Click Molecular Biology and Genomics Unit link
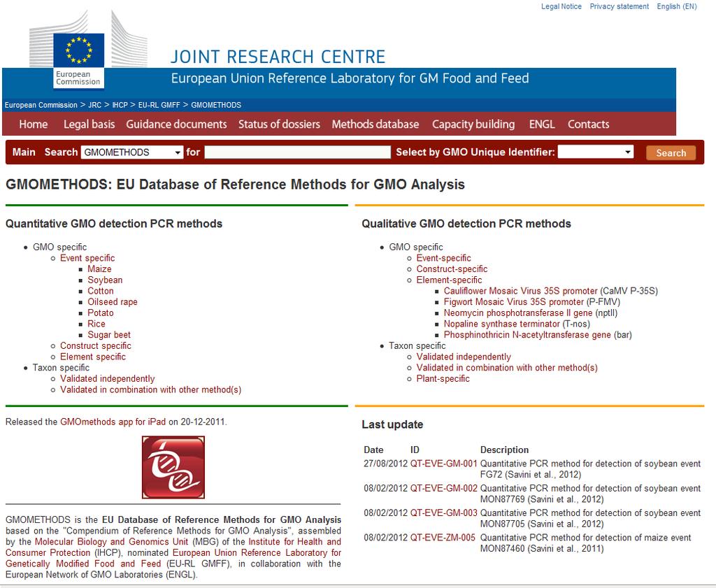 point(111,541)
